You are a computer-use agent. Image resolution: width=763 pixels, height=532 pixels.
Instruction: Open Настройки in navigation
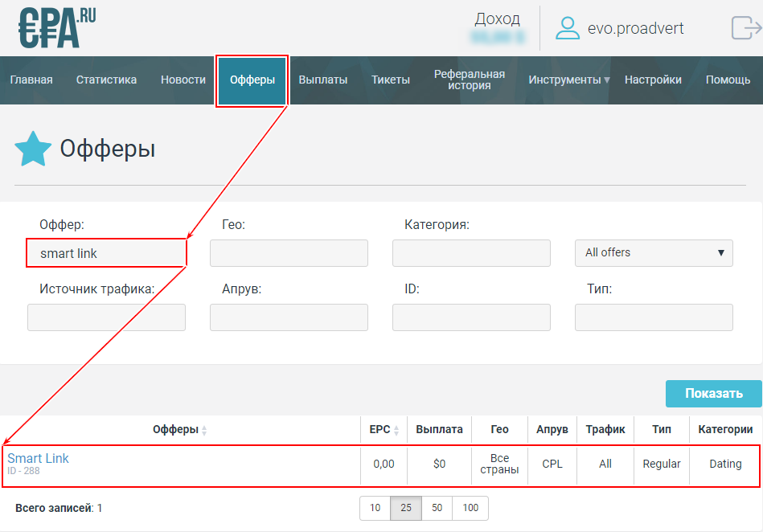653,80
